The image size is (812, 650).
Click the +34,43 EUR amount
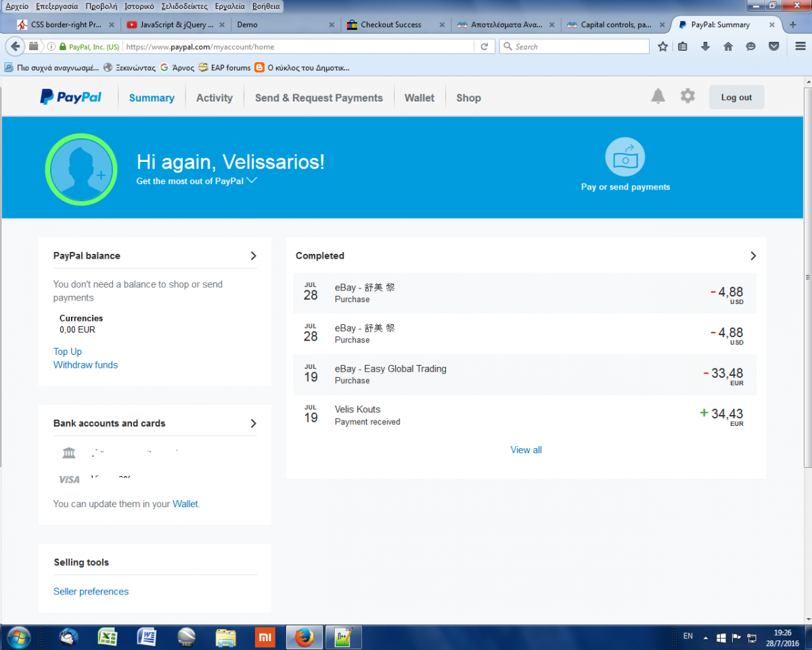(721, 414)
